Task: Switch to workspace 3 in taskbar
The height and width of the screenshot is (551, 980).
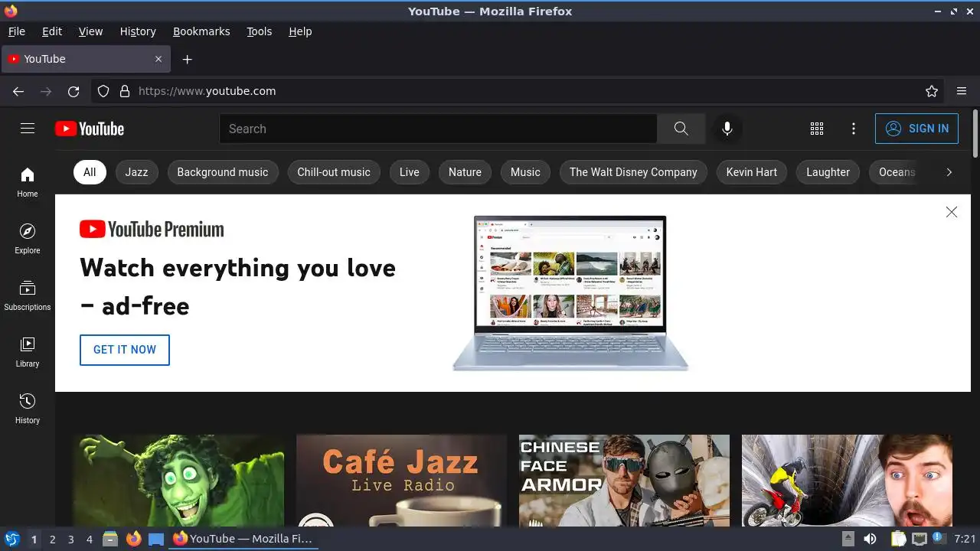Action: coord(70,540)
